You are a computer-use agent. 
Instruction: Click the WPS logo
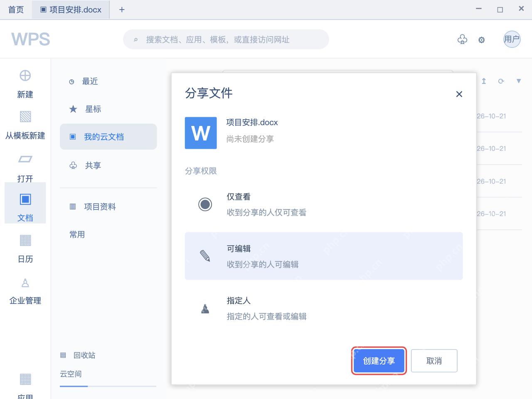(x=31, y=39)
